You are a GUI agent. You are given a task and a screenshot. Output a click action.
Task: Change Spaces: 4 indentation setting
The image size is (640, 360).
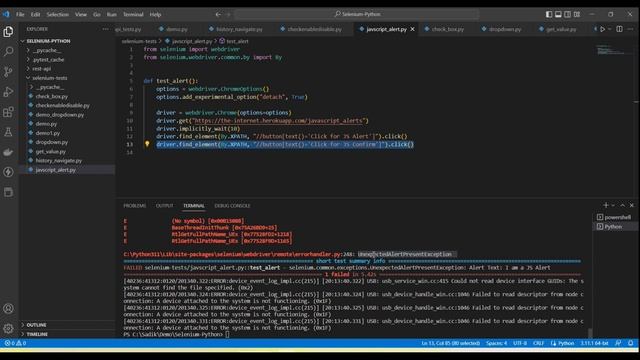(497, 343)
